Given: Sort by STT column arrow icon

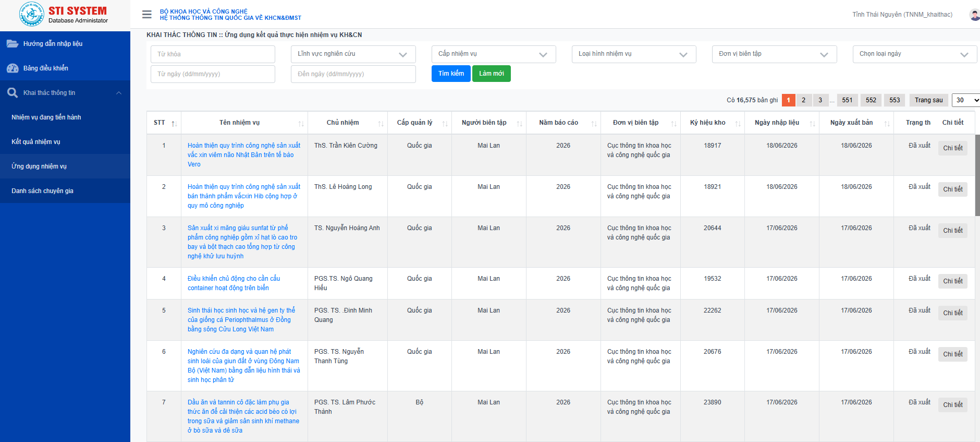Looking at the screenshot, I should coord(174,123).
